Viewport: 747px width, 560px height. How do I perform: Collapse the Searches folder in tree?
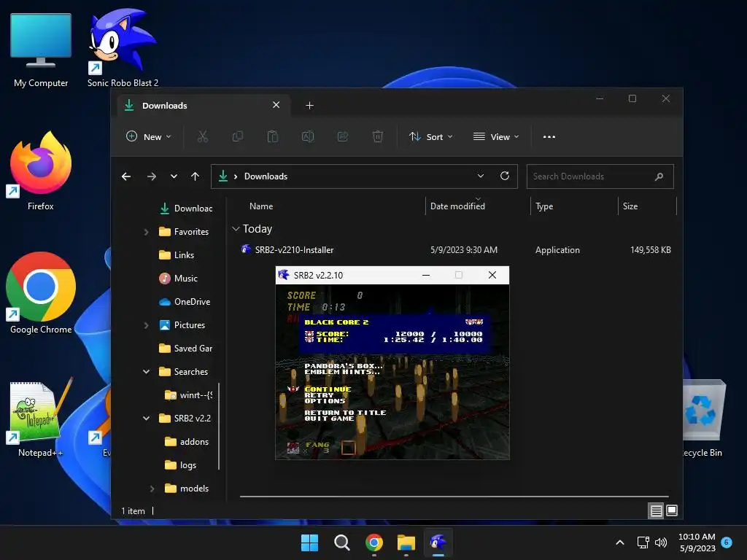tap(146, 372)
